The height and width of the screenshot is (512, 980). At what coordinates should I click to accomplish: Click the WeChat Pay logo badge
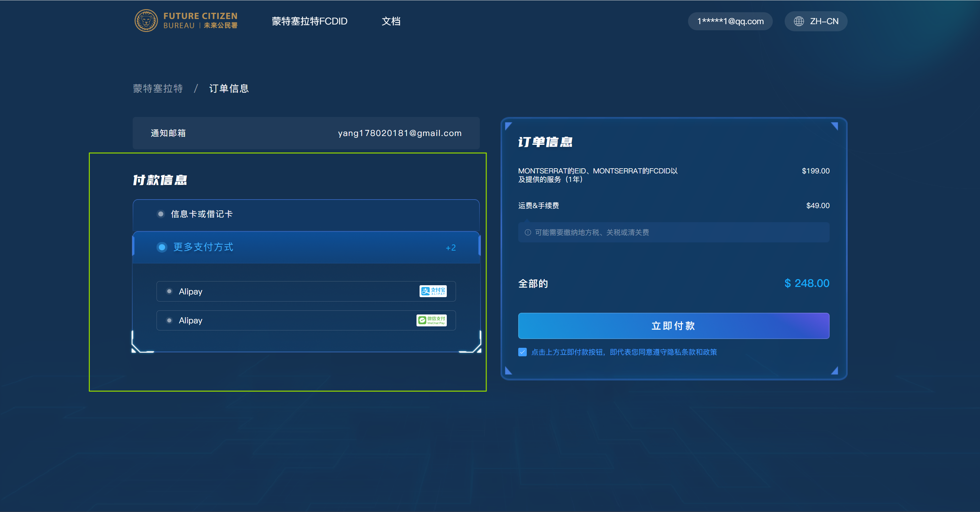point(431,321)
